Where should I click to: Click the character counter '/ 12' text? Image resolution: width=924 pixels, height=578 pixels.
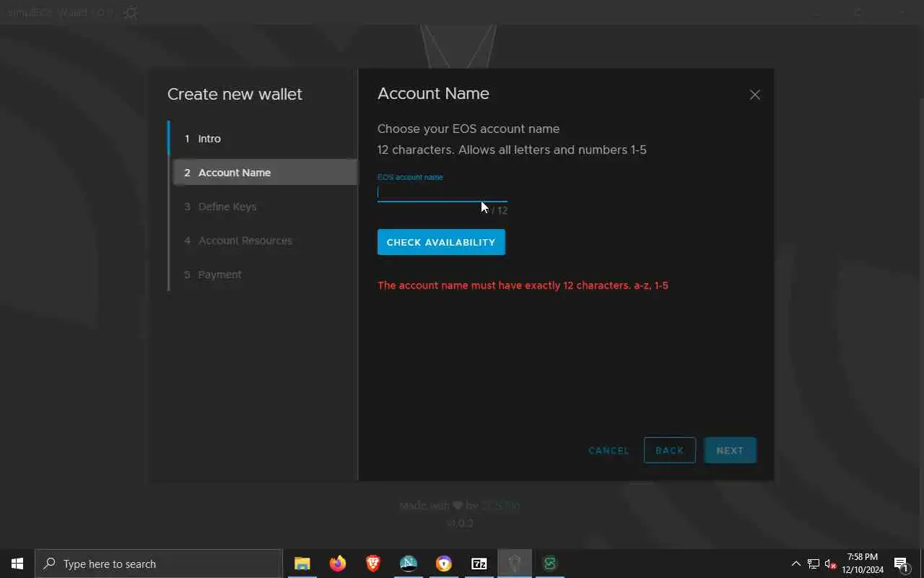point(500,210)
